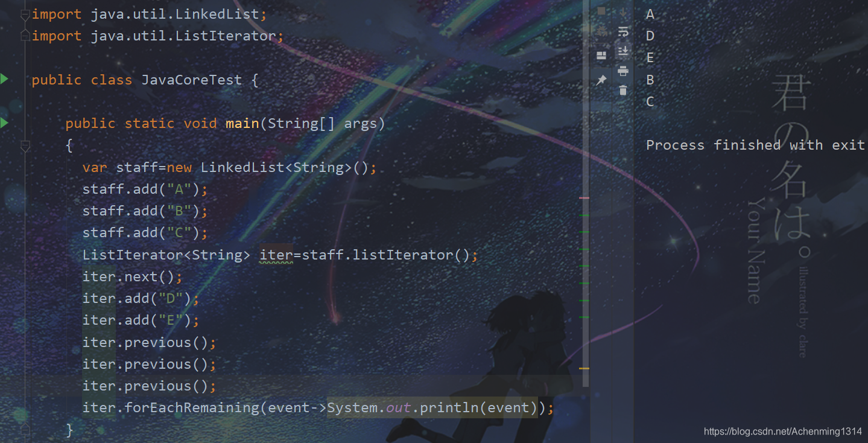This screenshot has height=443, width=868.
Task: Run class JavaCoreTest via green gutter arrow
Action: tap(5, 78)
